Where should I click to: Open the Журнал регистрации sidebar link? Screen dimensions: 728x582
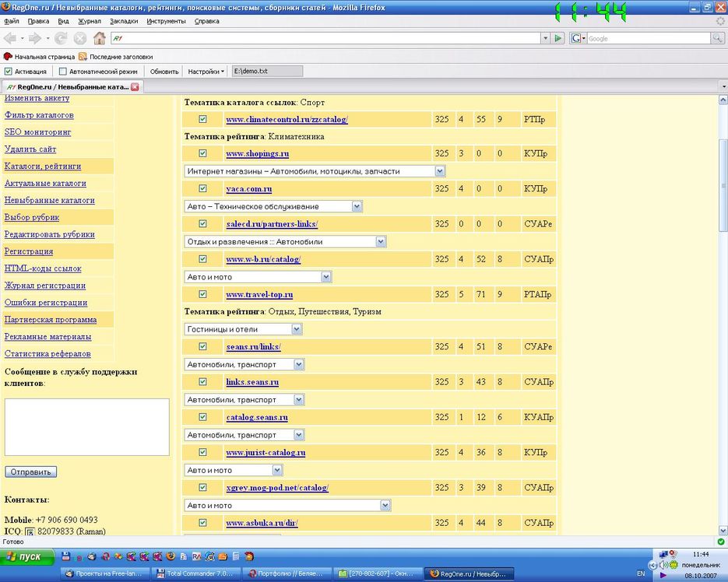click(45, 286)
